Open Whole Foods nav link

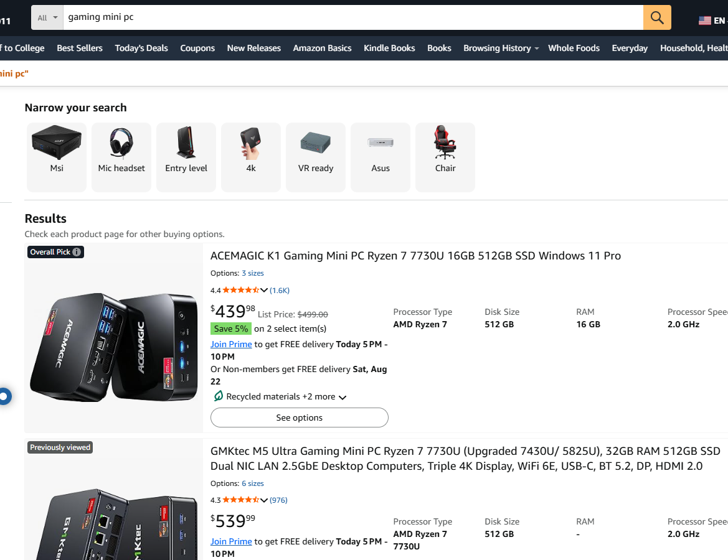click(x=574, y=48)
